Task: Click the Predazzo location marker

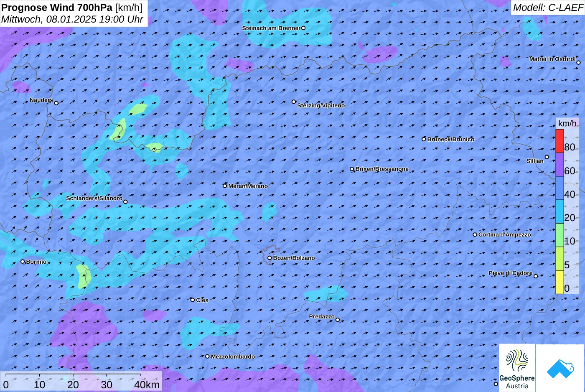Action: click(x=338, y=320)
